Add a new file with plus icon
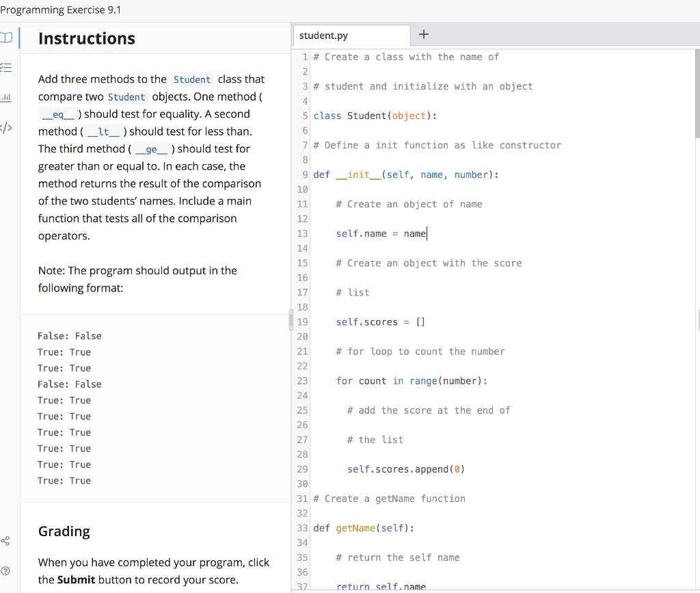Image resolution: width=700 pixels, height=593 pixels. point(424,35)
